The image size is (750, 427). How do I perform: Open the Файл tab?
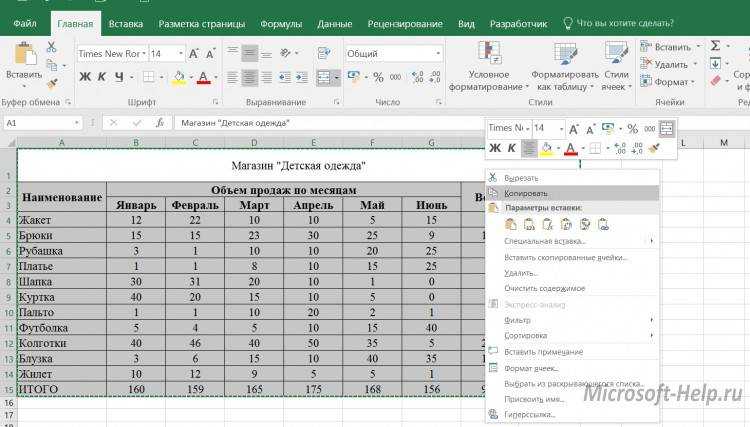(25, 23)
